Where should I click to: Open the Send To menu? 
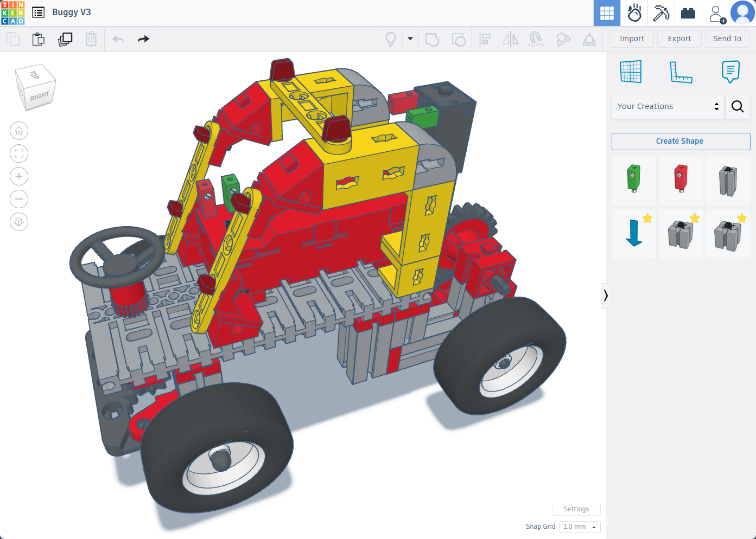[x=727, y=39]
